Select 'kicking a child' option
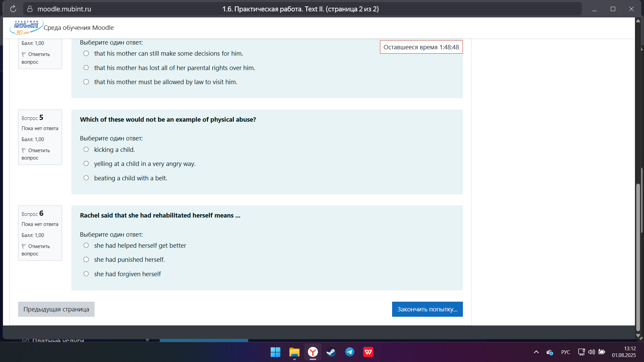644x362 pixels. click(x=86, y=149)
